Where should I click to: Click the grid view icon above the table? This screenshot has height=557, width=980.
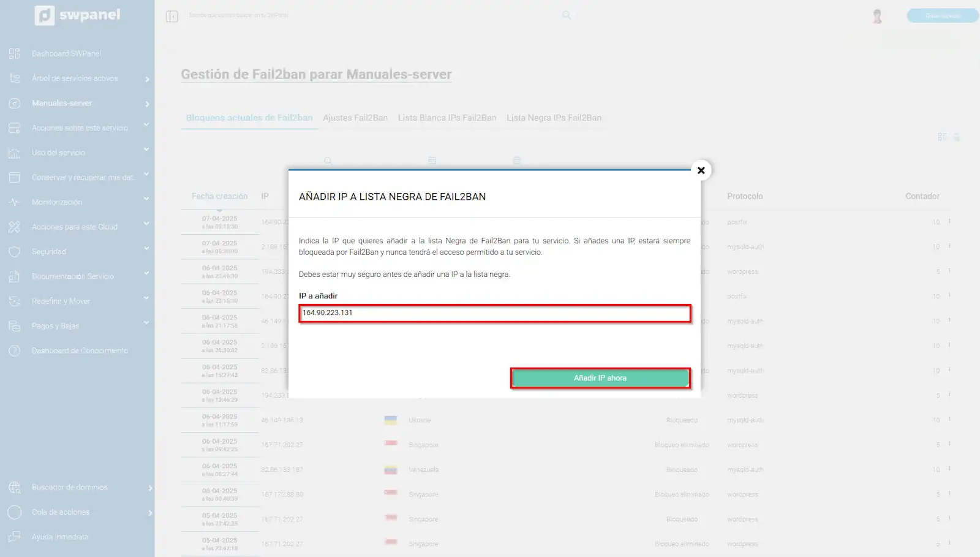942,137
